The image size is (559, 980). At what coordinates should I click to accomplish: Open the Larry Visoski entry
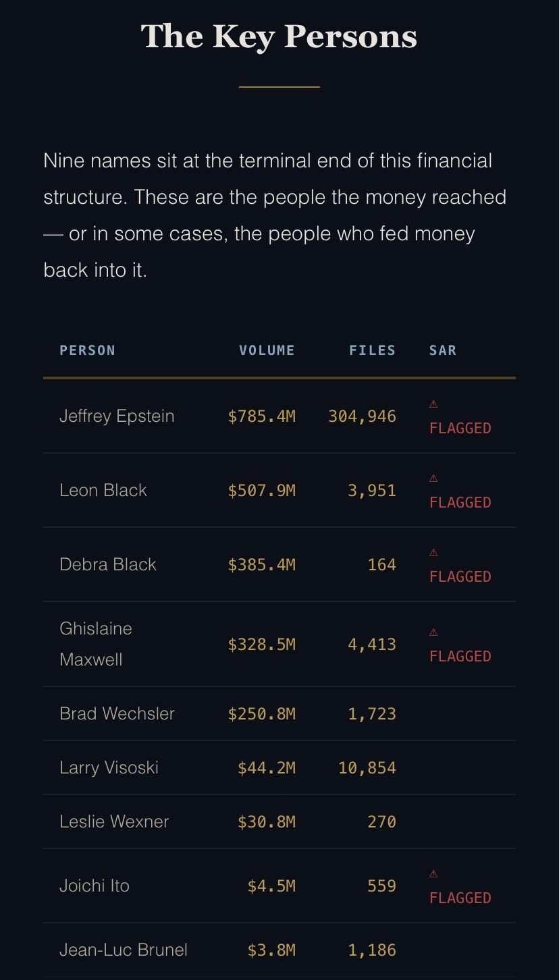(109, 767)
